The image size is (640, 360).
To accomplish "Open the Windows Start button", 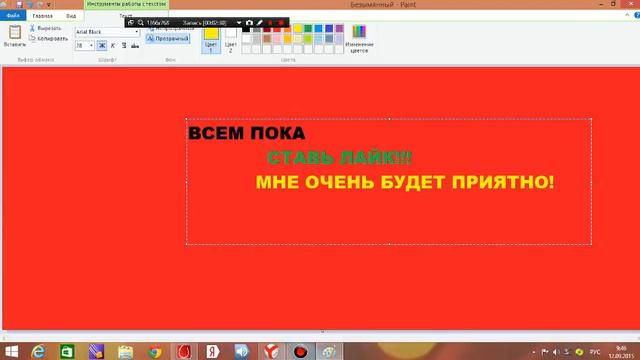I will [11, 351].
